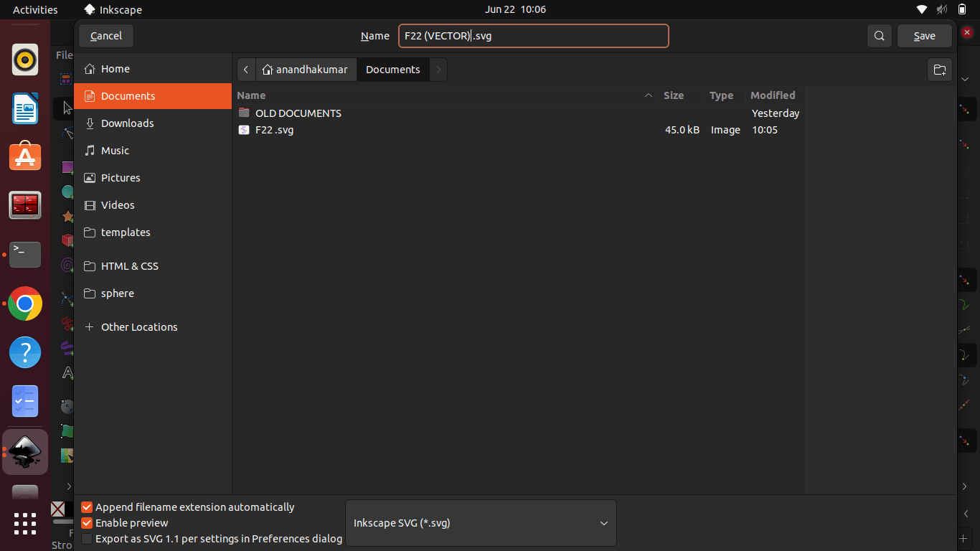Viewport: 980px width, 551px height.
Task: Click the create new folder icon
Action: pos(939,70)
